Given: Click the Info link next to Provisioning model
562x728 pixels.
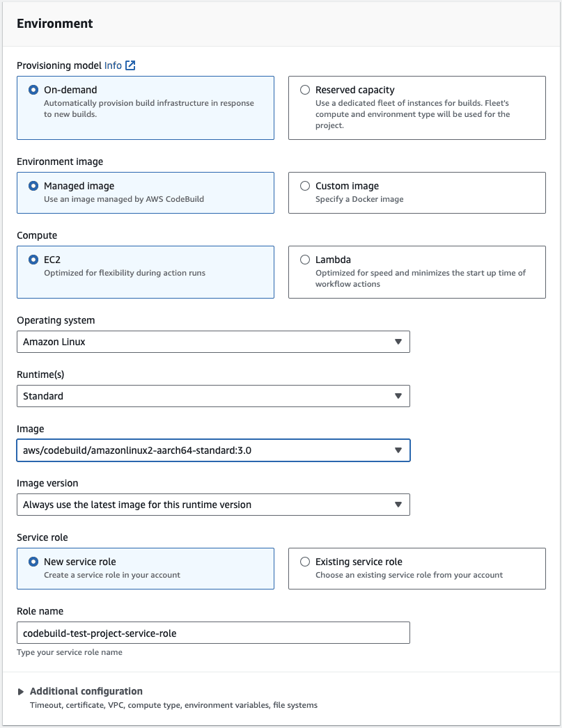Looking at the screenshot, I should [113, 65].
